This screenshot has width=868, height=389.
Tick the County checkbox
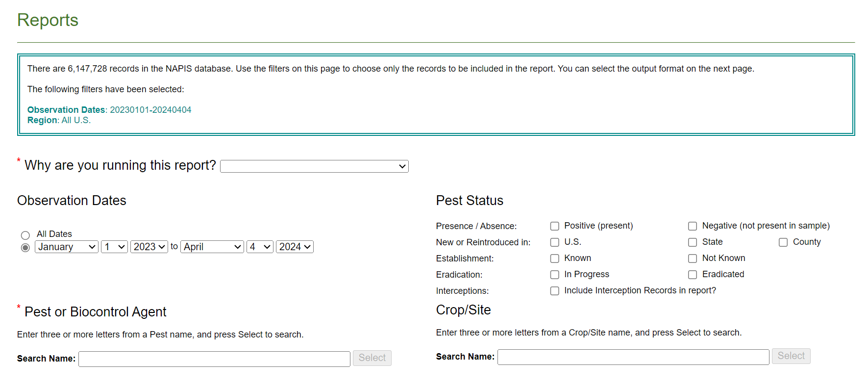[x=783, y=242]
